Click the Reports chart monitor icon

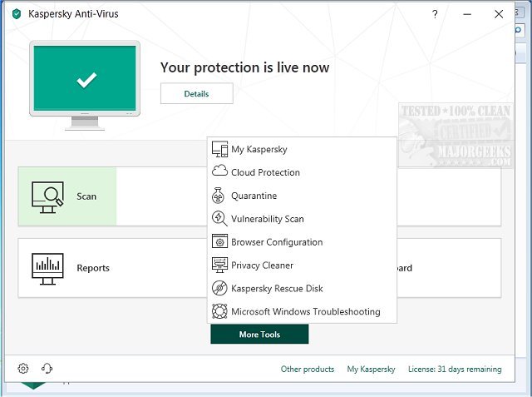[47, 269]
